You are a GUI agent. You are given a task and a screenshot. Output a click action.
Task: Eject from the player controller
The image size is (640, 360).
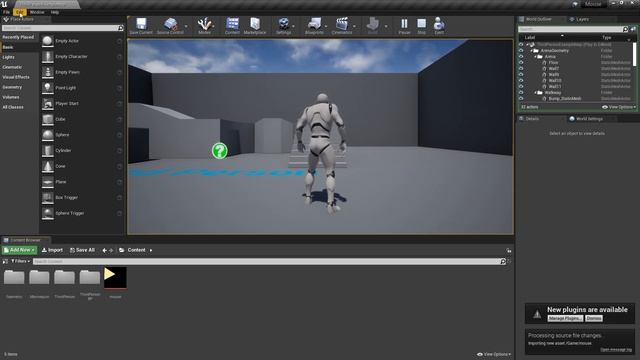[439, 24]
